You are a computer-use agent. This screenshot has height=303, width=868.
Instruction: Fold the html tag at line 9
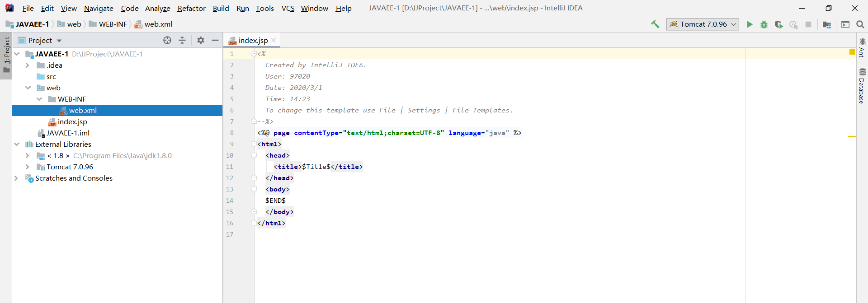pyautogui.click(x=254, y=144)
